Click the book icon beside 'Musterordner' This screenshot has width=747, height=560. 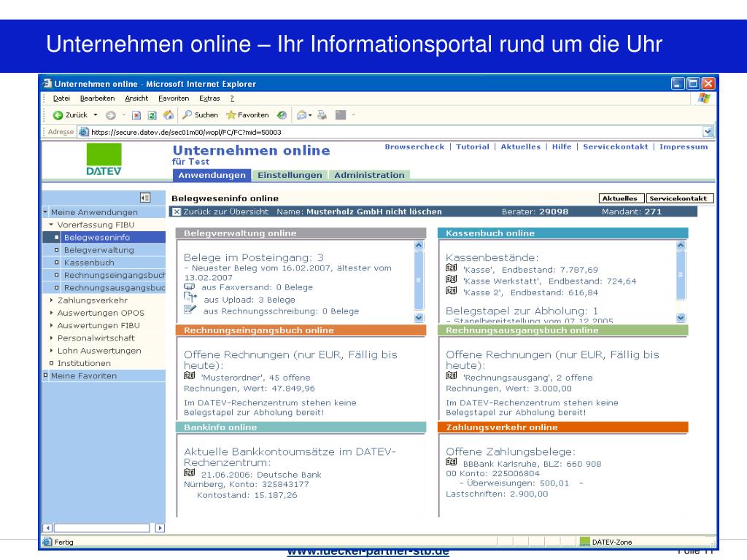coord(189,376)
